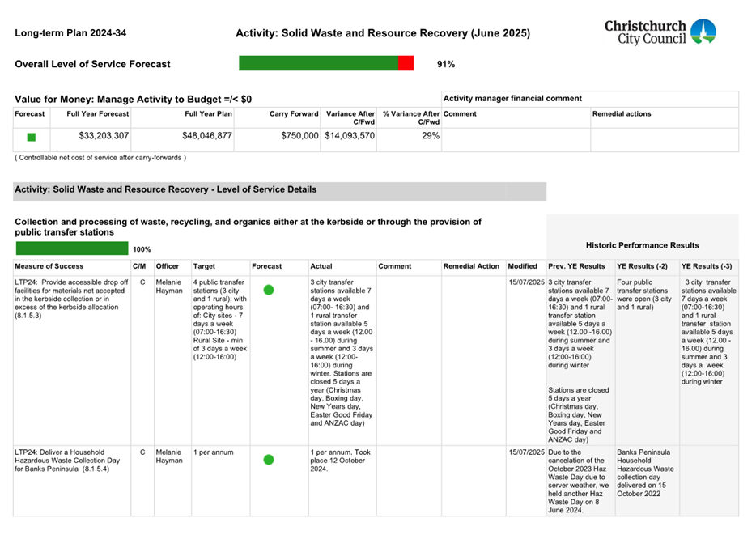
Task: Select the Historic Performance Results header
Action: click(x=642, y=245)
